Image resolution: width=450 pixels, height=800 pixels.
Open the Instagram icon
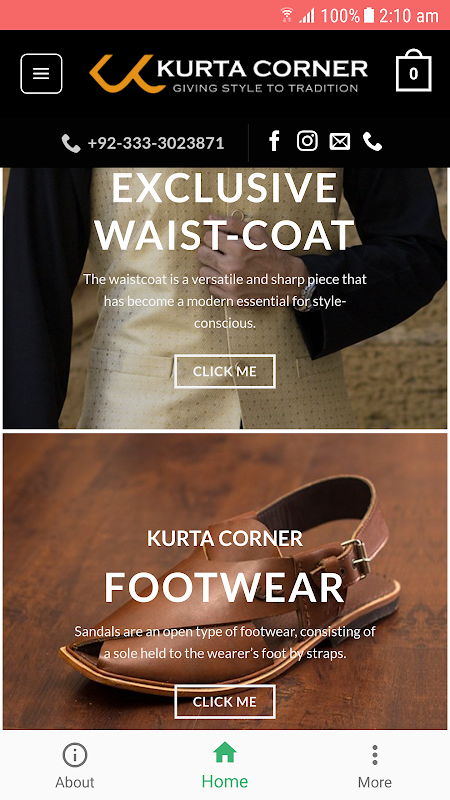(307, 141)
